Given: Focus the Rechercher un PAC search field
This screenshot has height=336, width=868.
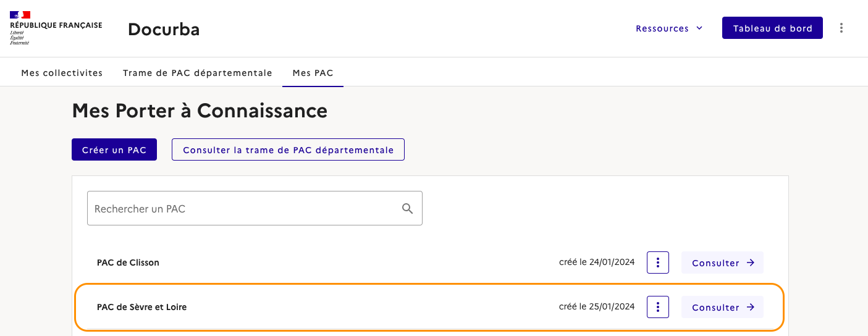Looking at the screenshot, I should coord(244,209).
